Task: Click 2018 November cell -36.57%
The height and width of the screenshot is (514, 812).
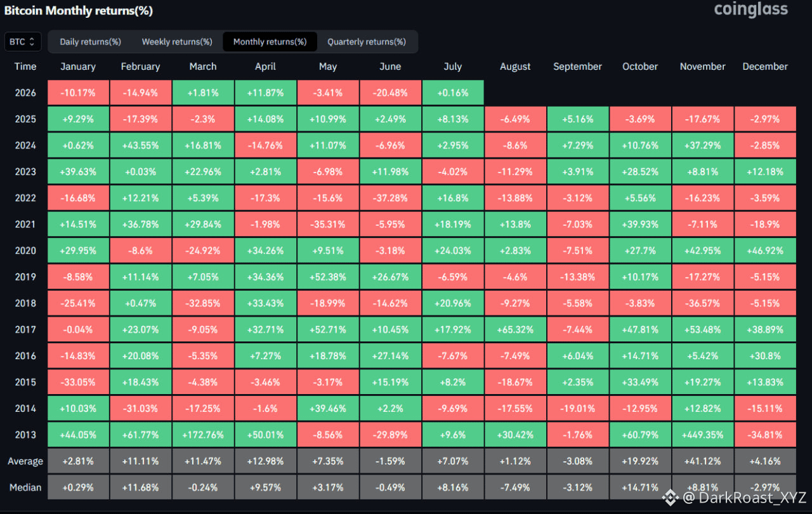Action: [703, 303]
